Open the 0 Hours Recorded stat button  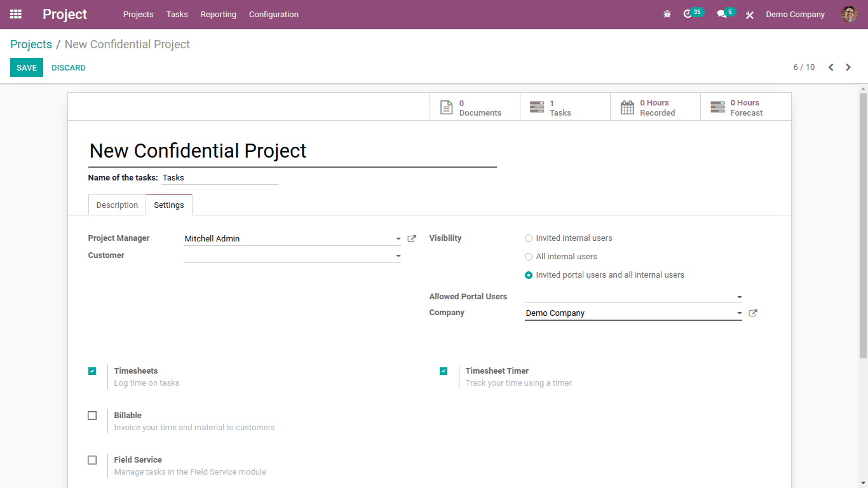point(656,107)
